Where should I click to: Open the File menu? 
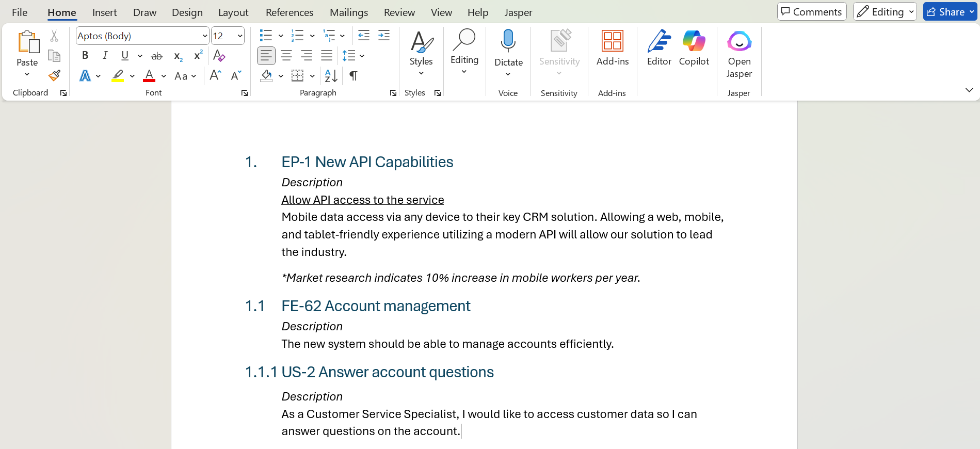pos(20,12)
